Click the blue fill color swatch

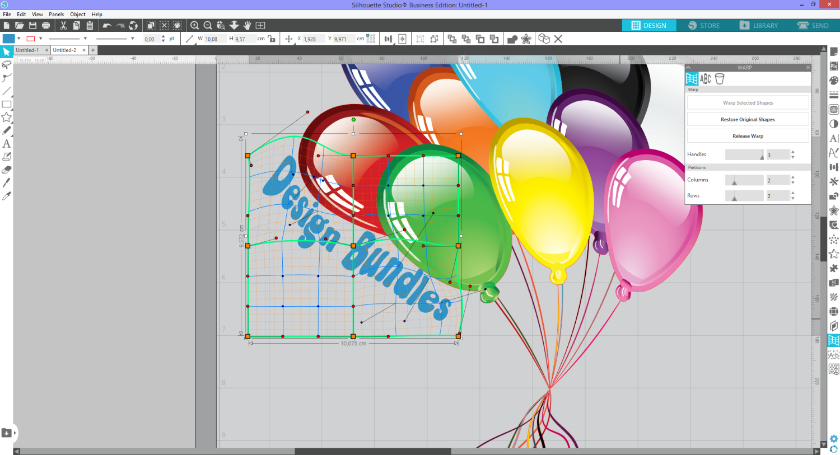tap(9, 39)
